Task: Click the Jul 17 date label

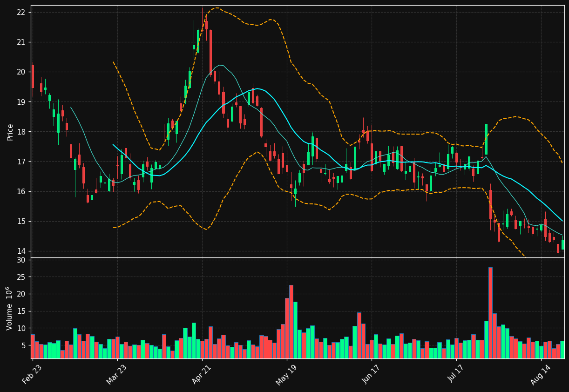Action: (455, 374)
